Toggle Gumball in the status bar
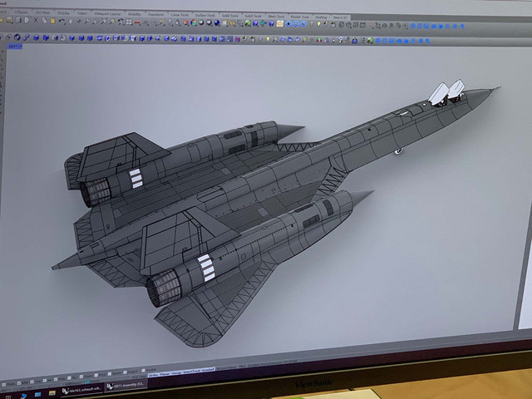Screen dimensions: 532x399 tap(208, 370)
